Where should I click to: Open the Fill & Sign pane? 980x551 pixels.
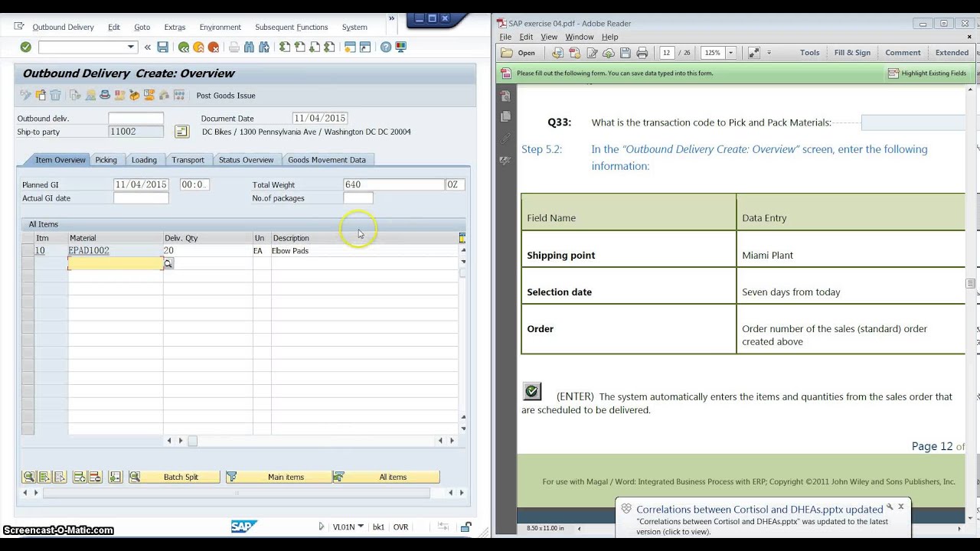(852, 53)
